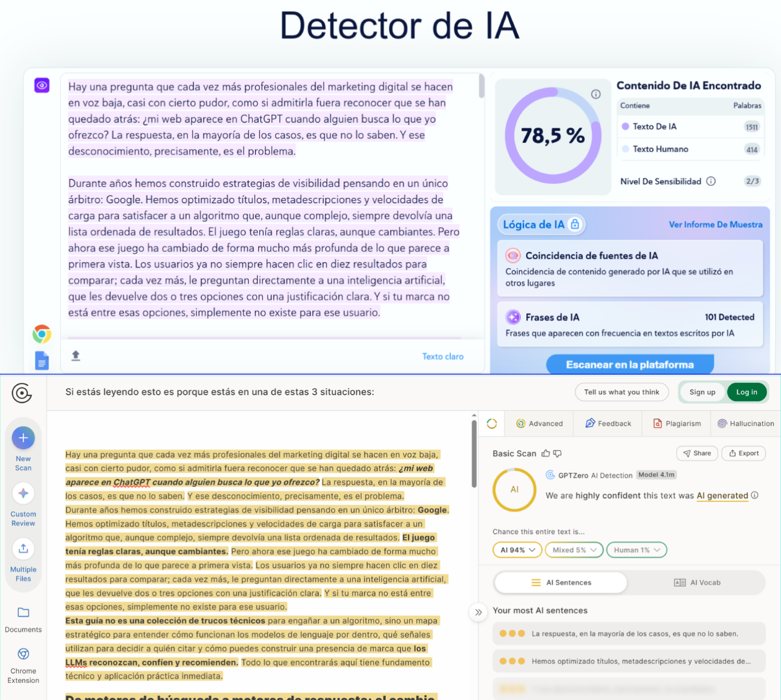The image size is (781, 700).
Task: Click the purple eye logo icon
Action: pos(42,85)
